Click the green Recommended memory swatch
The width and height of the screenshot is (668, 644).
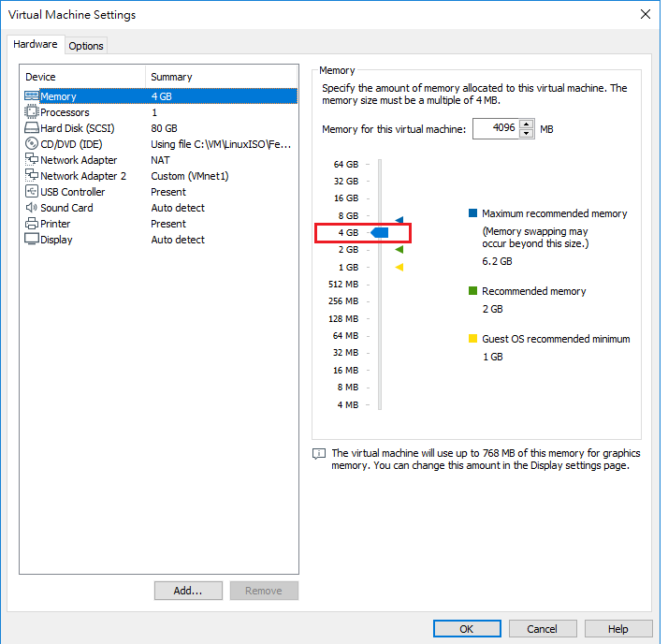coord(472,291)
